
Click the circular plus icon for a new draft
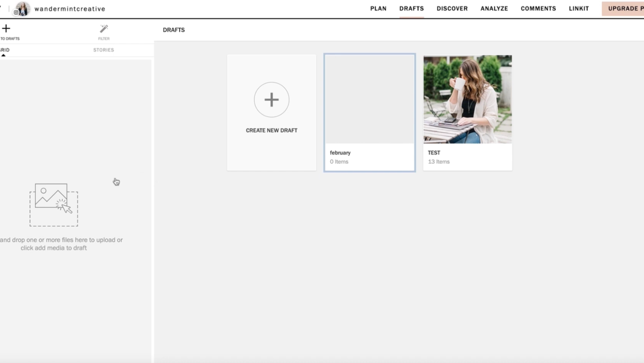[271, 100]
